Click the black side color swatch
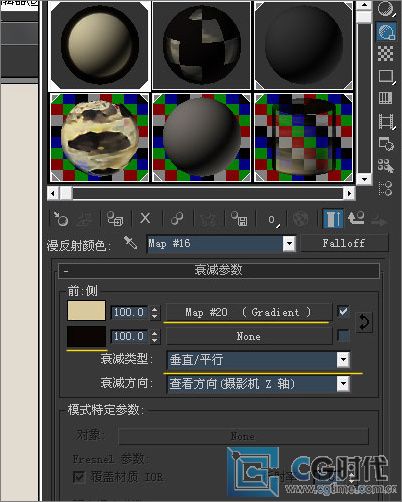 (87, 336)
